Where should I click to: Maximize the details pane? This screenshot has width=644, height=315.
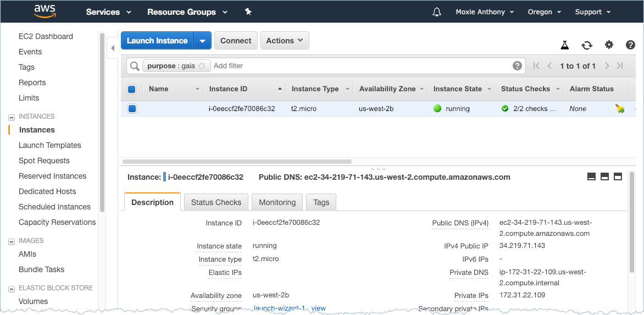pyautogui.click(x=618, y=176)
